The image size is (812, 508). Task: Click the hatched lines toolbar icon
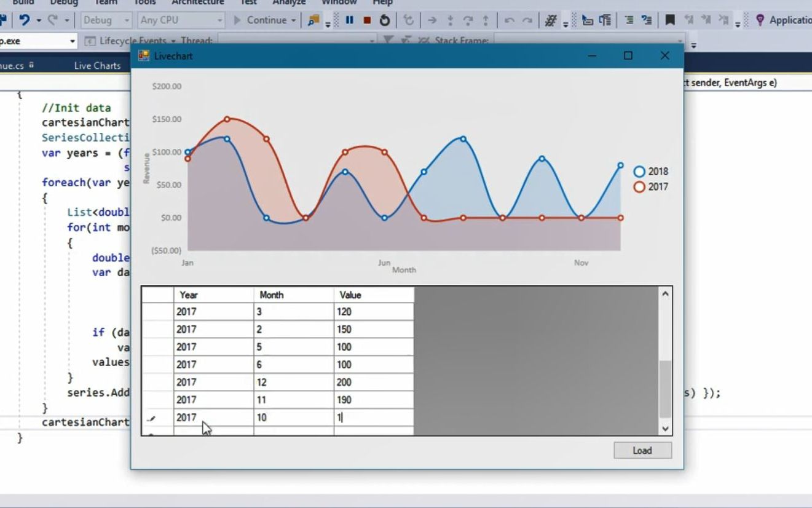point(551,20)
